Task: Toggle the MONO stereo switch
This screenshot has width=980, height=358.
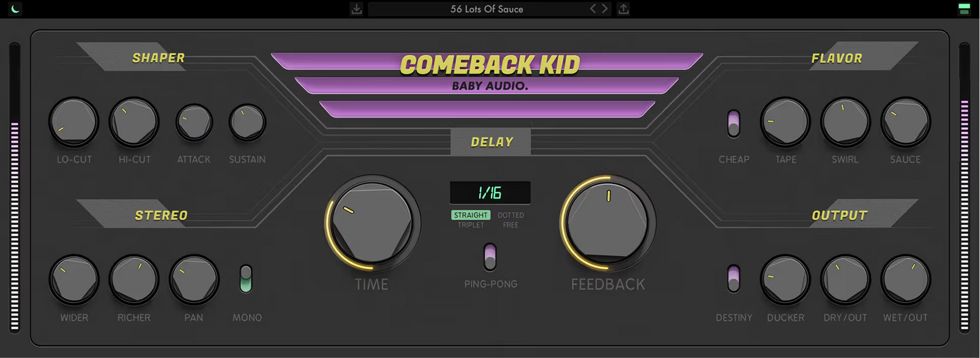Action: coord(246,279)
